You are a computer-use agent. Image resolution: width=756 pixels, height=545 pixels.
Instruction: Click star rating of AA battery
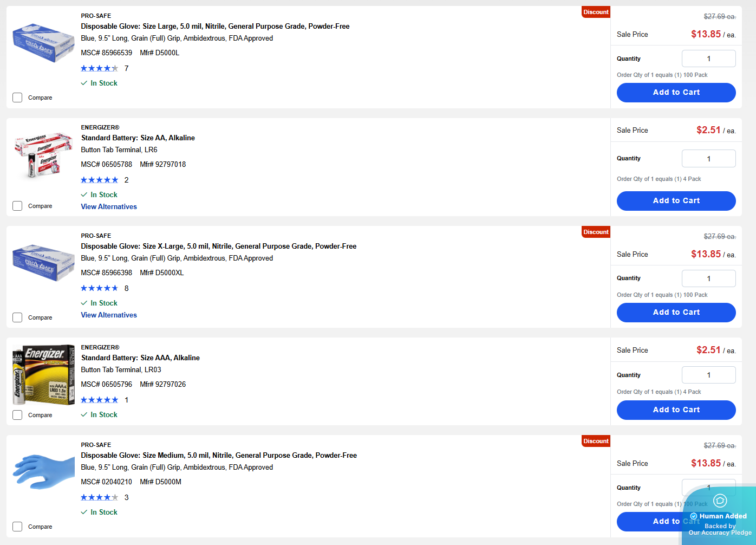click(100, 180)
